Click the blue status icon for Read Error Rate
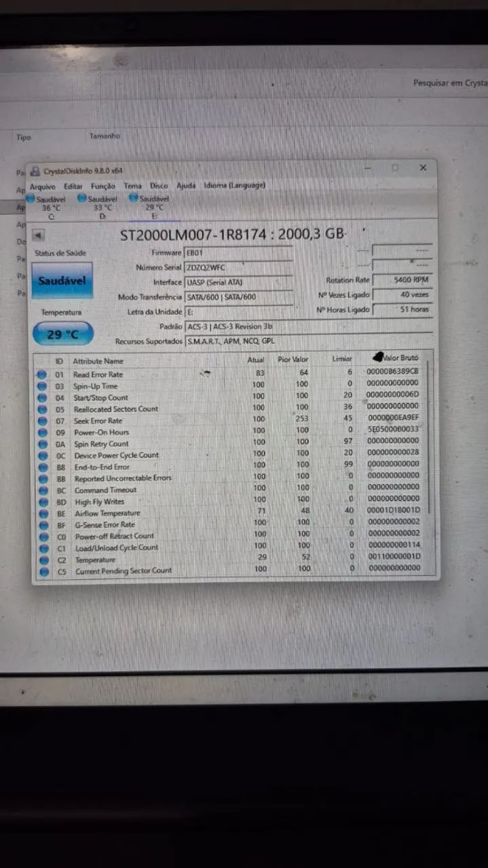 pos(42,375)
